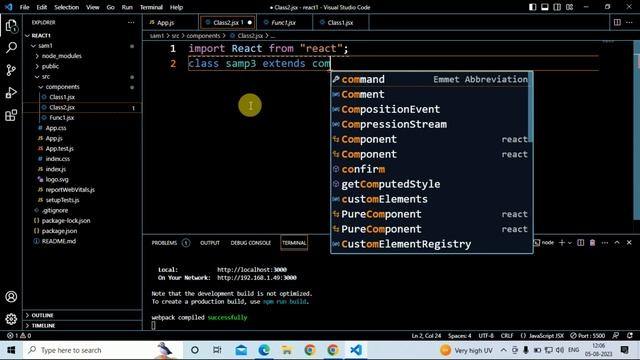The image size is (640, 360).
Task: Expand the TIMELINE section
Action: coord(82,325)
